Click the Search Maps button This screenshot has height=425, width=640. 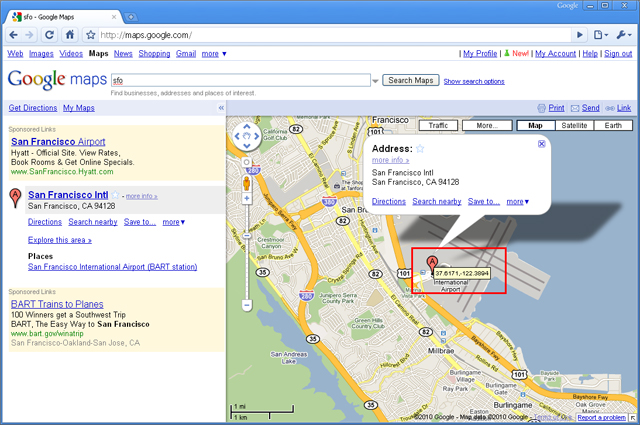[411, 80]
